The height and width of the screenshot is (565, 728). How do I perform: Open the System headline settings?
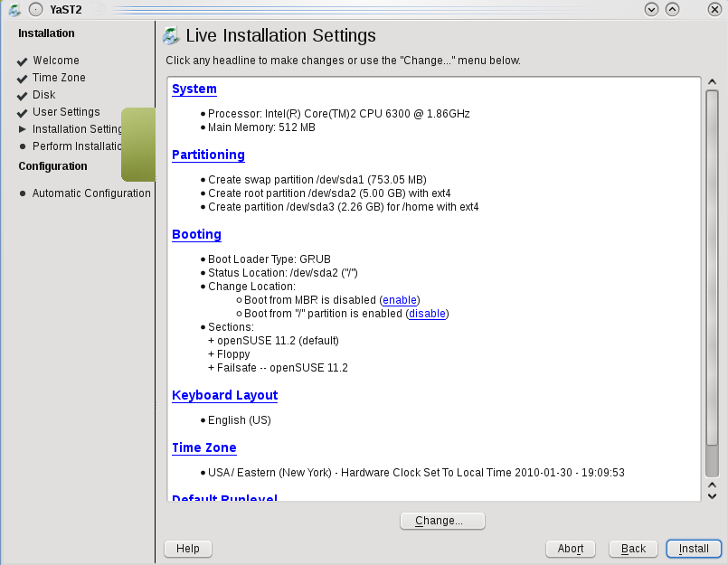(194, 89)
